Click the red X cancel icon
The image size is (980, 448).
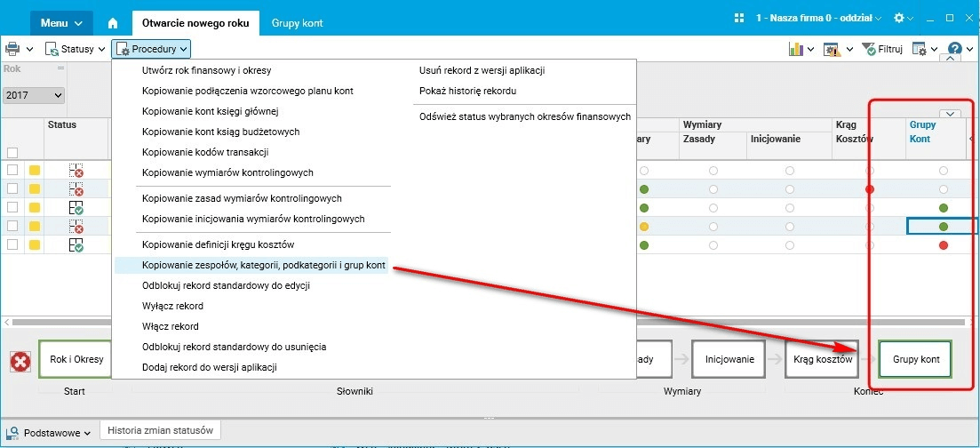20,362
